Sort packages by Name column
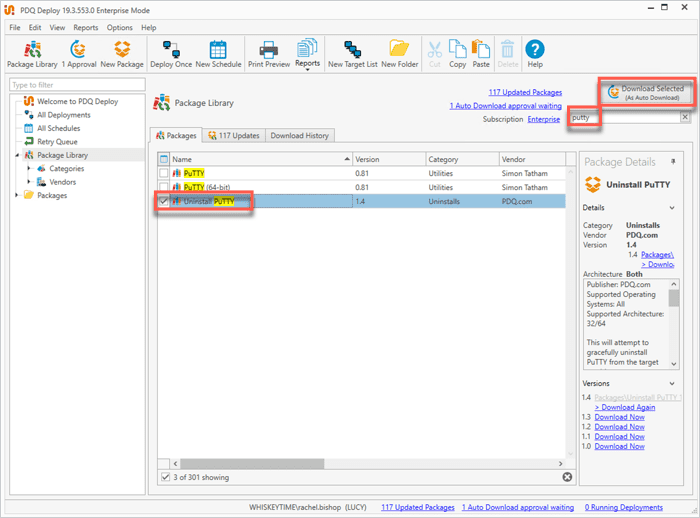Viewport: 700px width, 518px height. 261,159
